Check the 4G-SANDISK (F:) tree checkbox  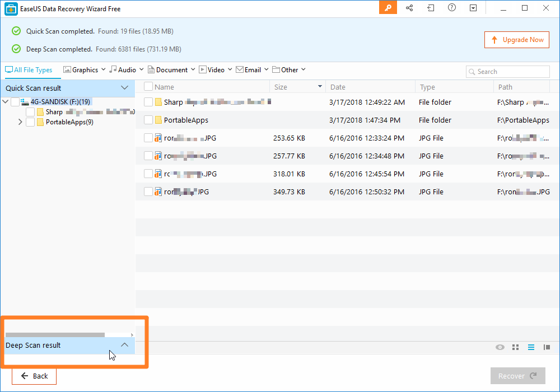tap(15, 102)
